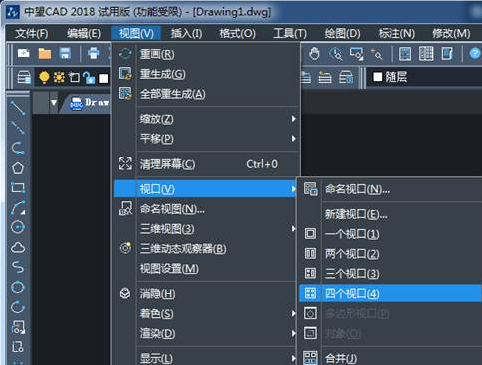
Task: Open the 插入(I) menu
Action: point(186,33)
